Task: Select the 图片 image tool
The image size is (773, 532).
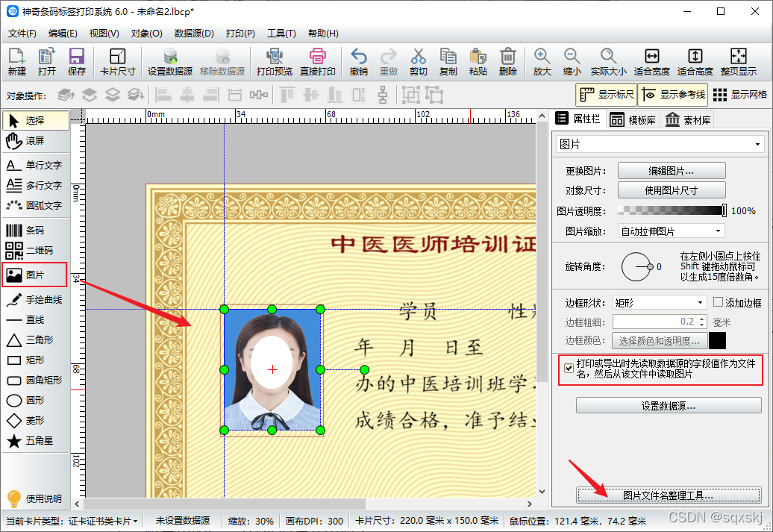Action: (34, 275)
